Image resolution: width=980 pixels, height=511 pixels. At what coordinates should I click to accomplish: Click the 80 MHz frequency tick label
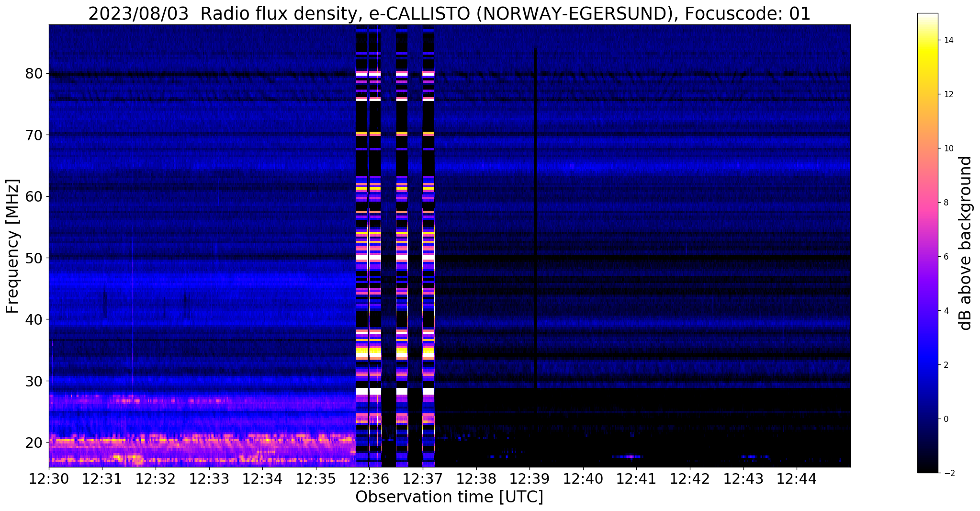tap(35, 74)
